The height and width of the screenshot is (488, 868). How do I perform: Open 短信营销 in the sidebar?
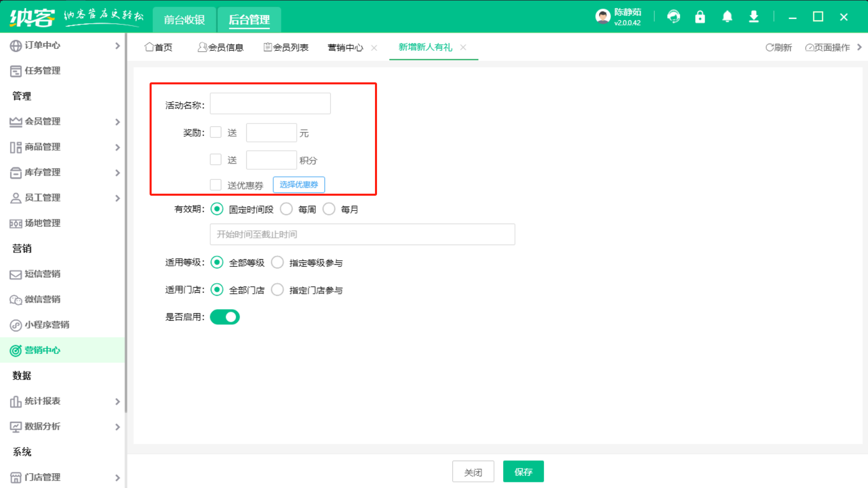[x=43, y=274]
